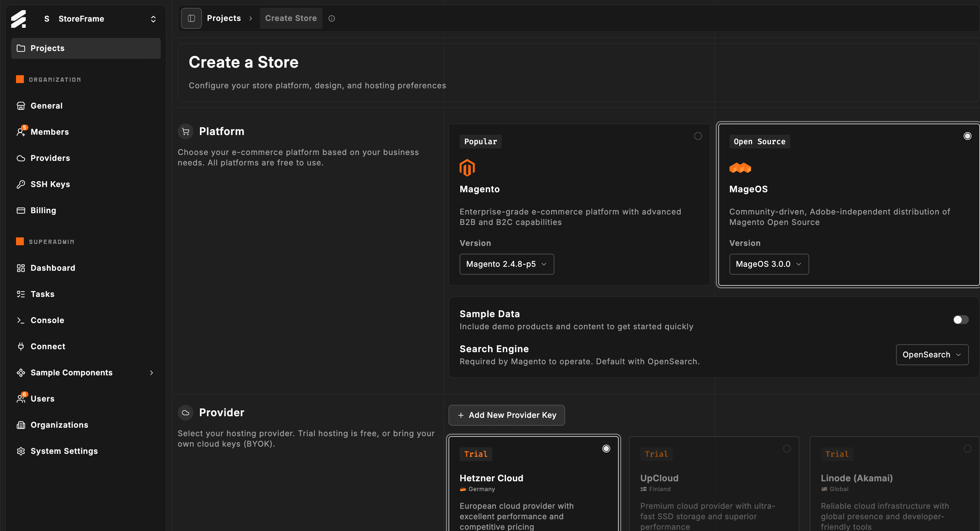Screen dimensions: 980x531
Task: Click the Providers cloud icon in sidebar
Action: (21, 158)
